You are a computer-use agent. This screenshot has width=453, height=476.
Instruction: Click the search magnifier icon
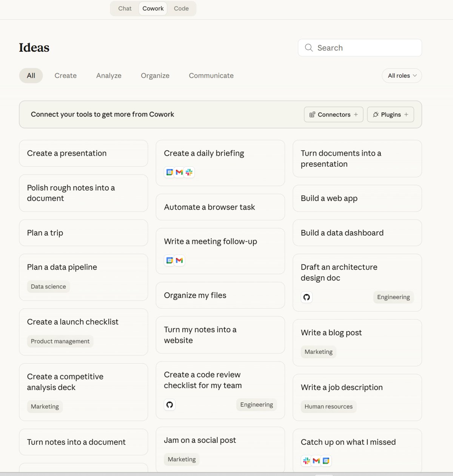(x=309, y=48)
